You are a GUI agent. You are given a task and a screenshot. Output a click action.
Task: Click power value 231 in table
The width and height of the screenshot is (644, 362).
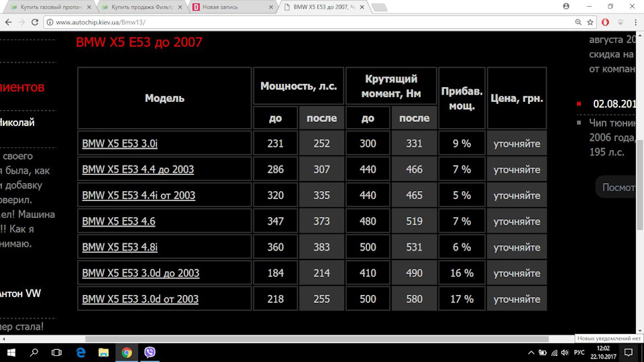coord(275,143)
